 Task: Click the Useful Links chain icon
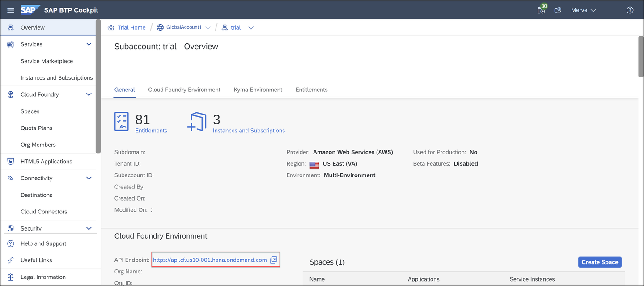click(11, 260)
